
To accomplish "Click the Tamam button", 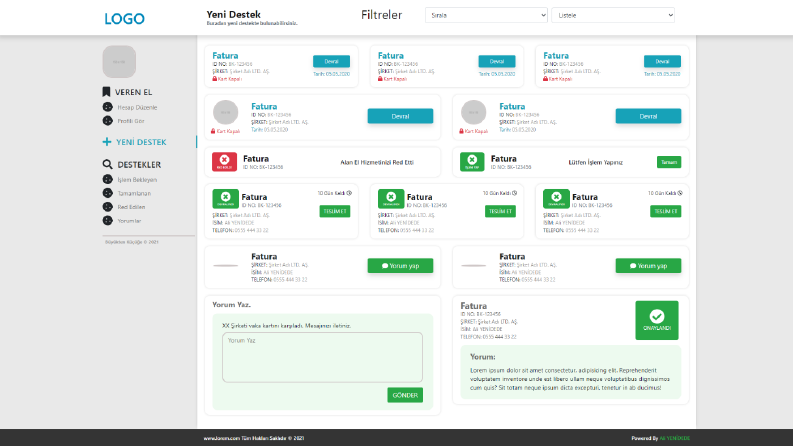I will click(669, 162).
